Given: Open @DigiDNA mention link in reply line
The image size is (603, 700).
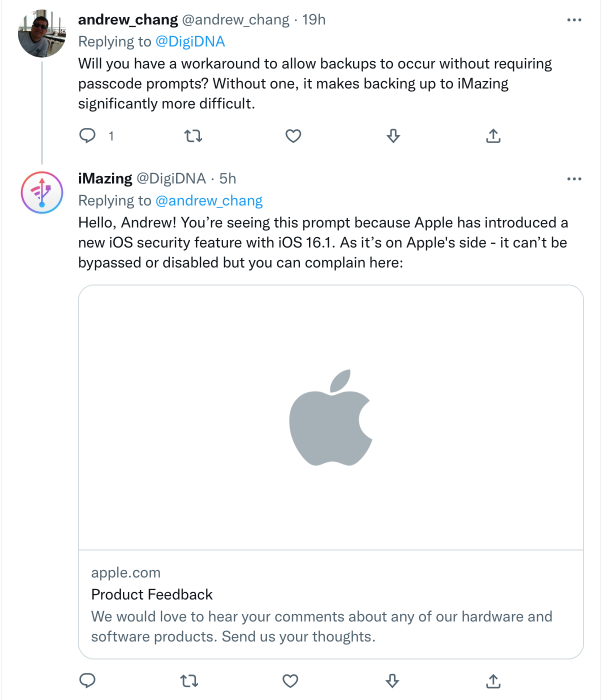Looking at the screenshot, I should pos(190,41).
